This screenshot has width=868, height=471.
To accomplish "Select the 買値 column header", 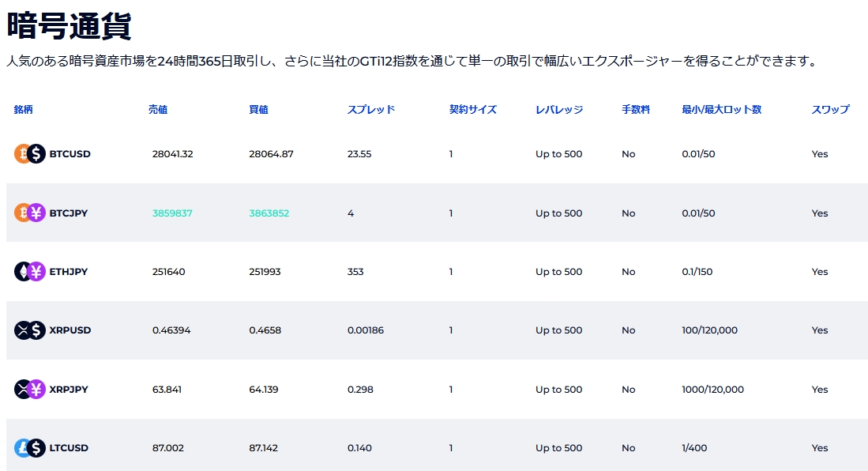I will pos(258,110).
